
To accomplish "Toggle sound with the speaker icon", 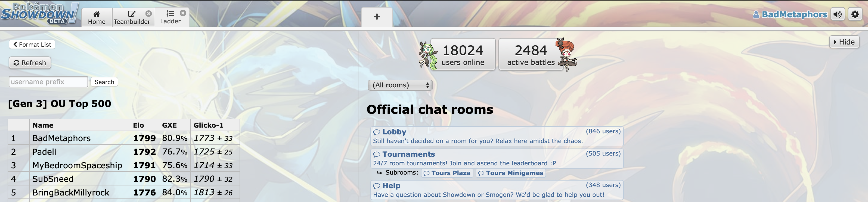I will [838, 14].
